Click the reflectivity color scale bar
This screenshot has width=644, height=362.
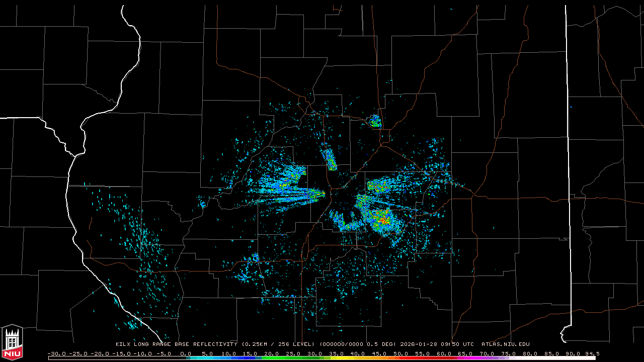click(322, 358)
